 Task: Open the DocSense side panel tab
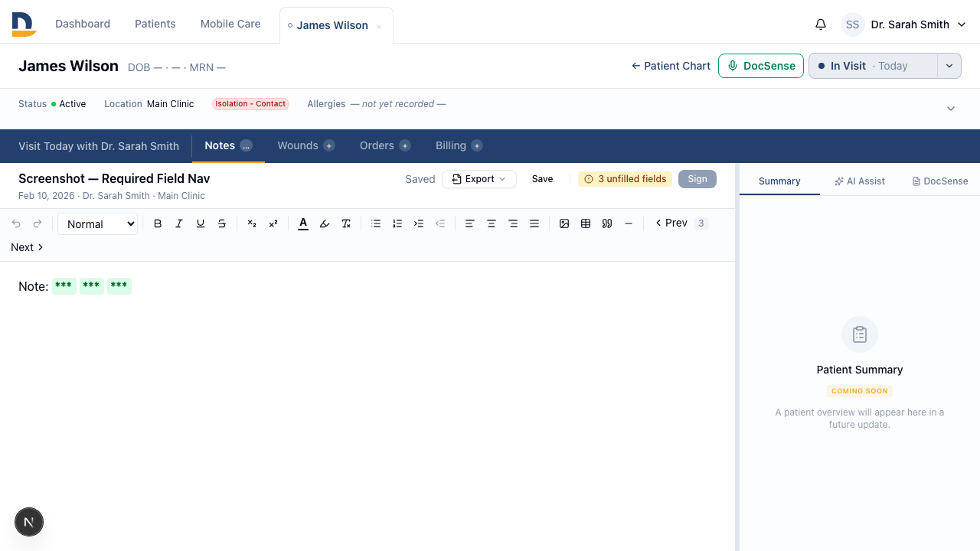pyautogui.click(x=940, y=181)
